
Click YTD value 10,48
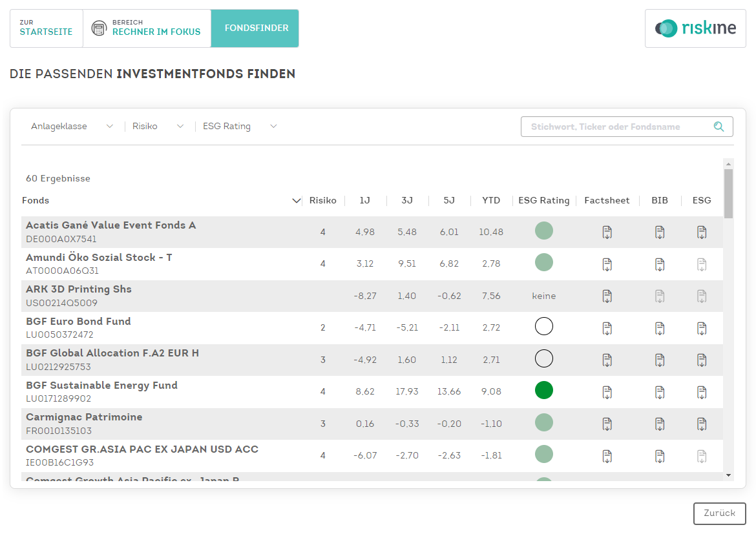tap(491, 232)
